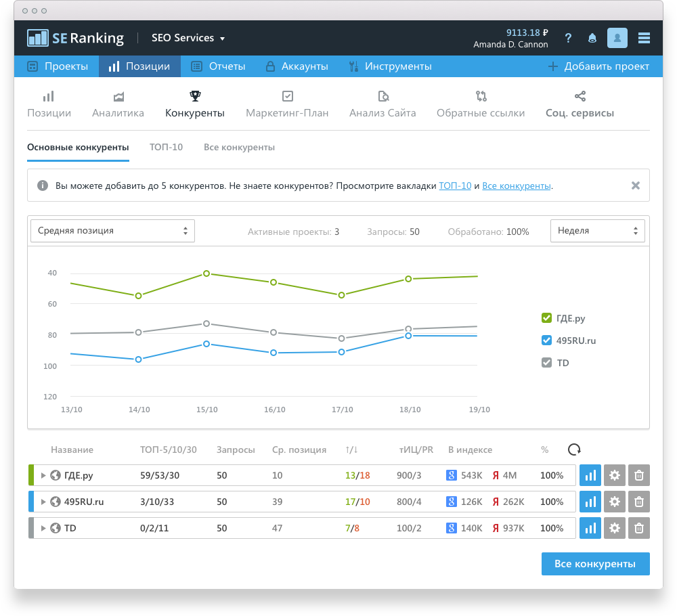Click the Google icon in ГДЕ.ру row

451,475
